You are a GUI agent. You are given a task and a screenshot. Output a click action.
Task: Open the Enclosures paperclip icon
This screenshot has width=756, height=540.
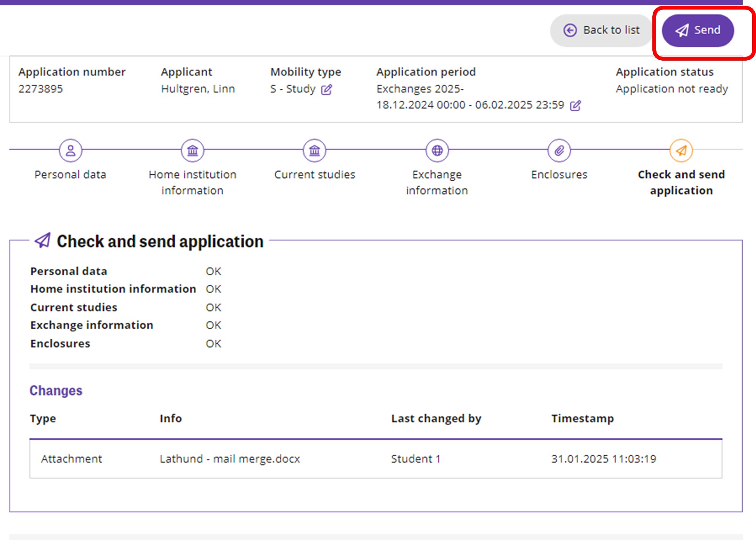(x=559, y=150)
